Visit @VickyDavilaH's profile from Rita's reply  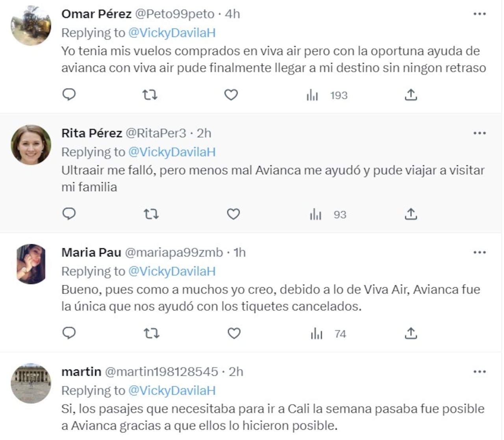(x=172, y=151)
